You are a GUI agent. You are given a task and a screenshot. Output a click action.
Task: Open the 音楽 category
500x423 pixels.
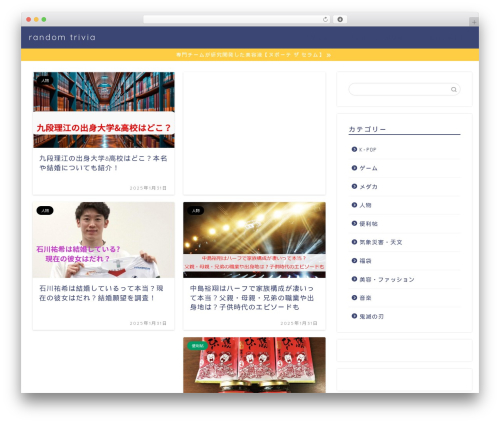coord(365,298)
